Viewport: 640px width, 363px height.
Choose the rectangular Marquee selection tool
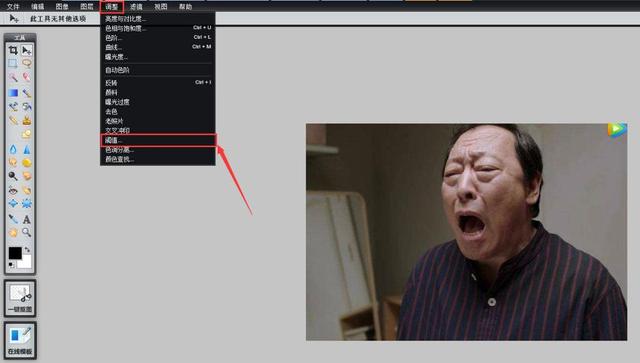pyautogui.click(x=13, y=63)
